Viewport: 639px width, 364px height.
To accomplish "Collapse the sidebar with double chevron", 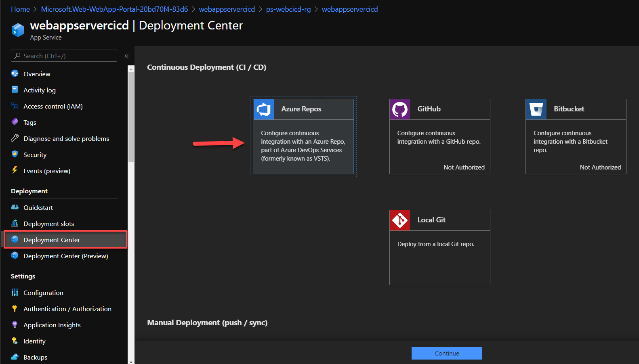I will click(x=126, y=56).
